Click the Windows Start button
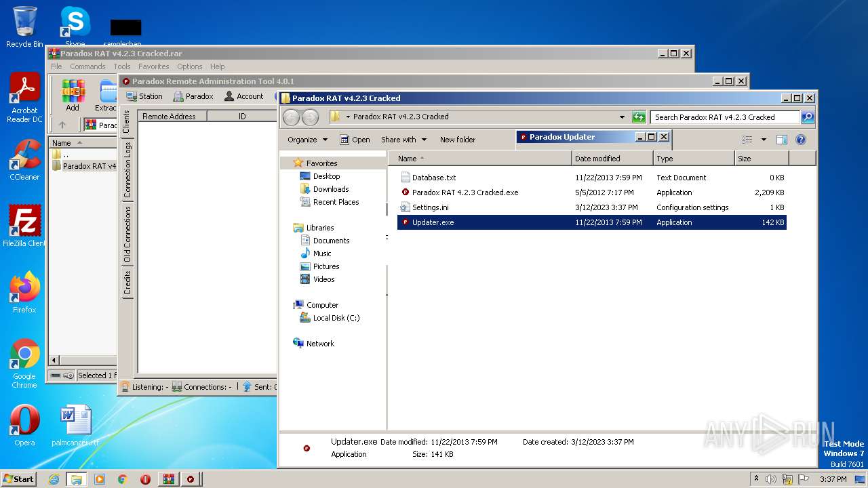Image resolution: width=868 pixels, height=488 pixels. pos(18,479)
